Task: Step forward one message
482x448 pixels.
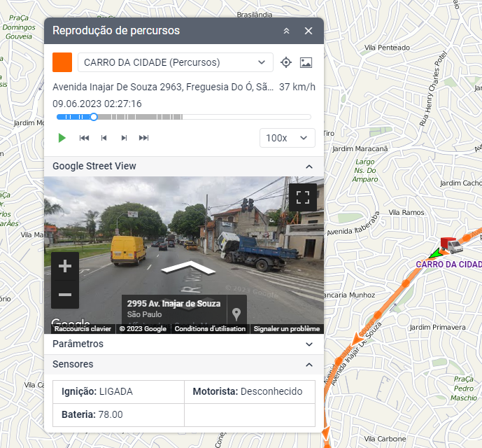Action: pos(124,138)
